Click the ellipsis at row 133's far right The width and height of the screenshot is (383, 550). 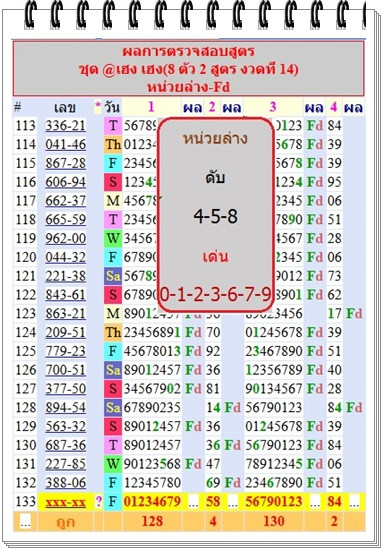coord(355,503)
